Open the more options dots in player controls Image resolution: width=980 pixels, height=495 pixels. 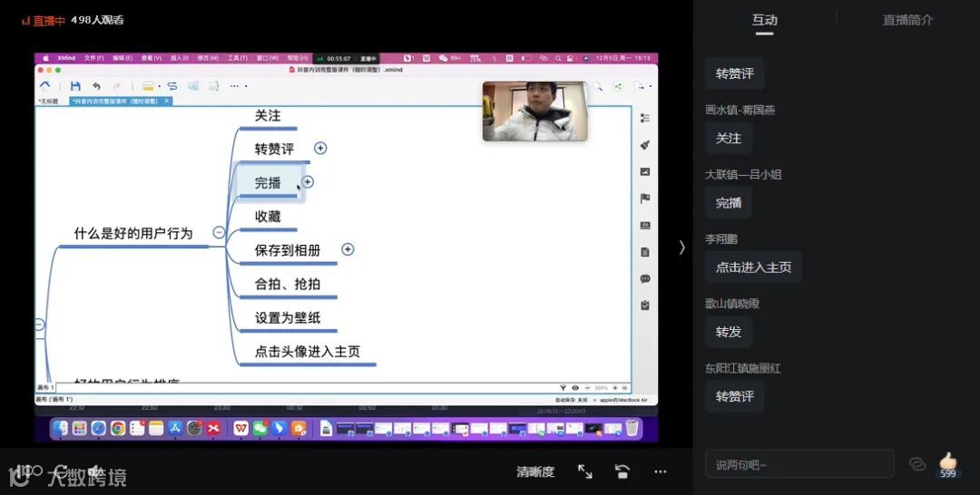[661, 472]
